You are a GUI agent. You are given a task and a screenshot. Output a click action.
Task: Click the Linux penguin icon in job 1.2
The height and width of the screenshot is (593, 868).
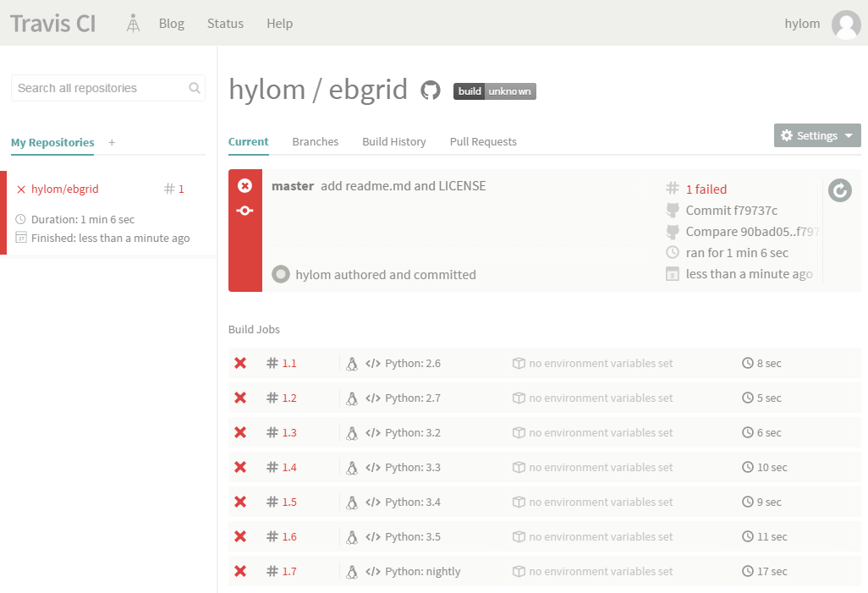pyautogui.click(x=352, y=398)
